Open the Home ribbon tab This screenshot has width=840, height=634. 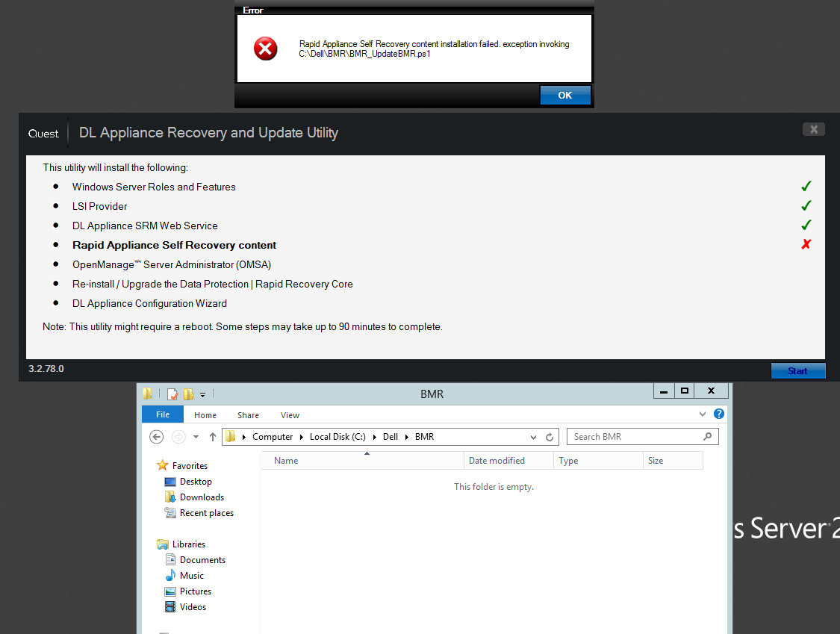[x=205, y=415]
